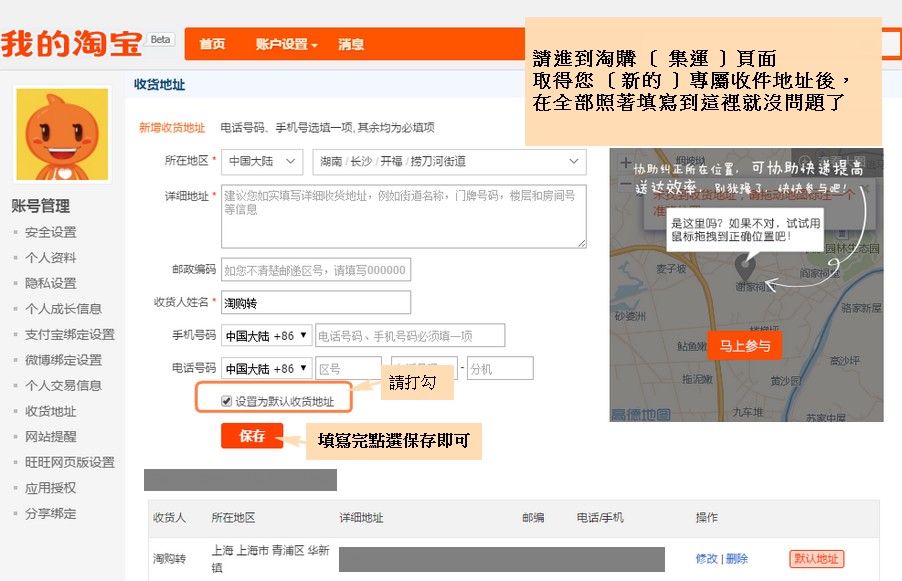Click the 收货地址 page heading
The width and height of the screenshot is (902, 581).
159,85
